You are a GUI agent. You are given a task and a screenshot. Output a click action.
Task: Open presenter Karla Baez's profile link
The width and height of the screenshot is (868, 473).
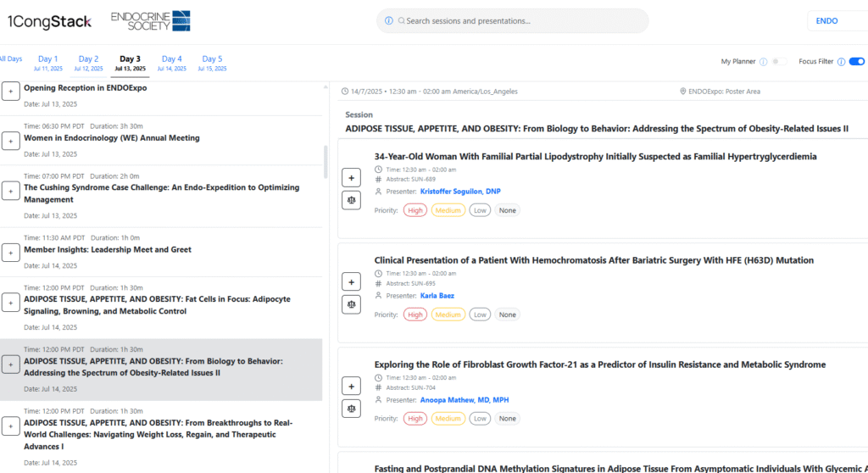pos(437,296)
